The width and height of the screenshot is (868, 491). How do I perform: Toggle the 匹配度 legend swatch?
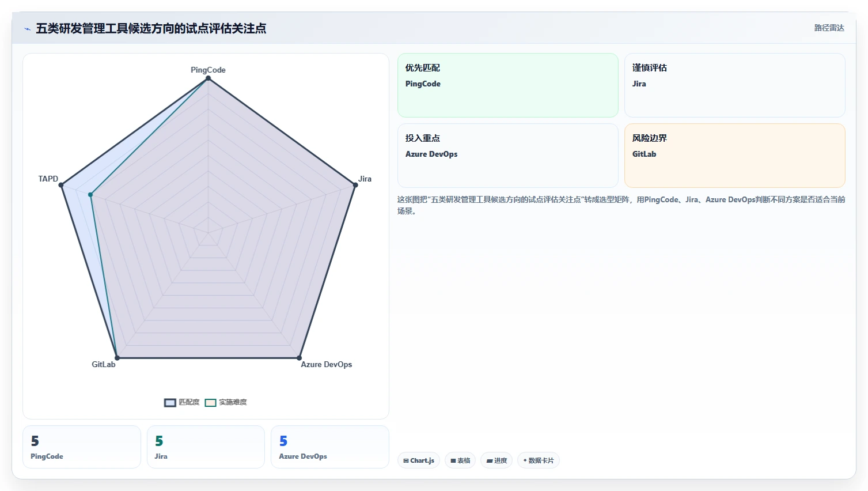pyautogui.click(x=170, y=403)
